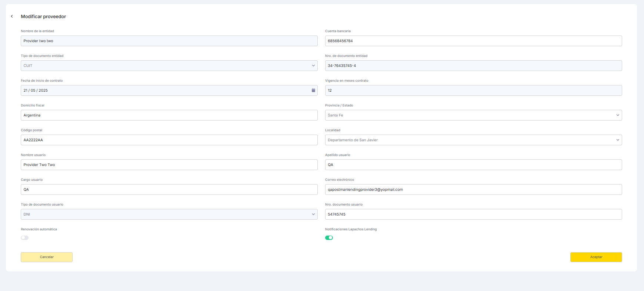This screenshot has height=291, width=644.
Task: Enable the Renovación automática toggle
Action: point(25,238)
